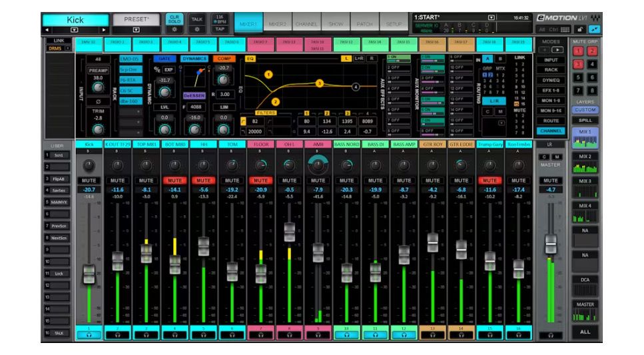644x355 pixels.
Task: Open the PATCH tab
Action: pos(365,23)
